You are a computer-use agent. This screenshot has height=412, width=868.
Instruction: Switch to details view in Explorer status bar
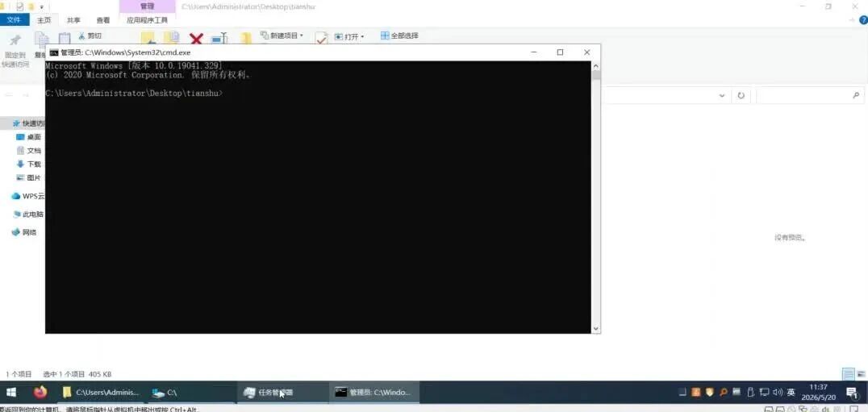point(848,374)
